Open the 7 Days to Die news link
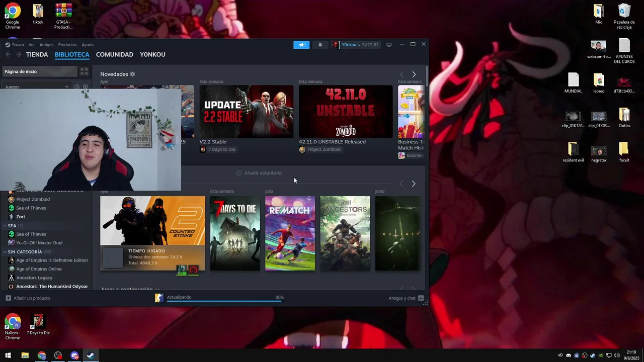Viewport: 644px width, 362px height. click(x=217, y=149)
